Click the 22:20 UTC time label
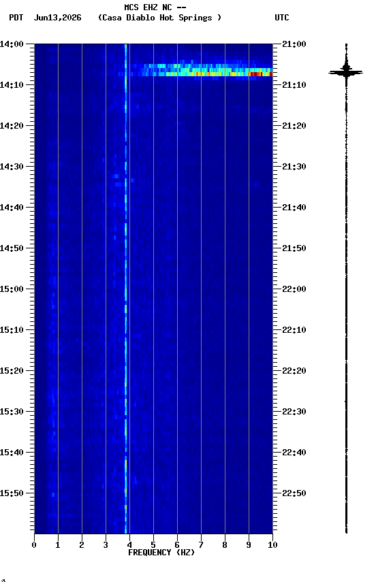The image size is (376, 588). (x=294, y=371)
